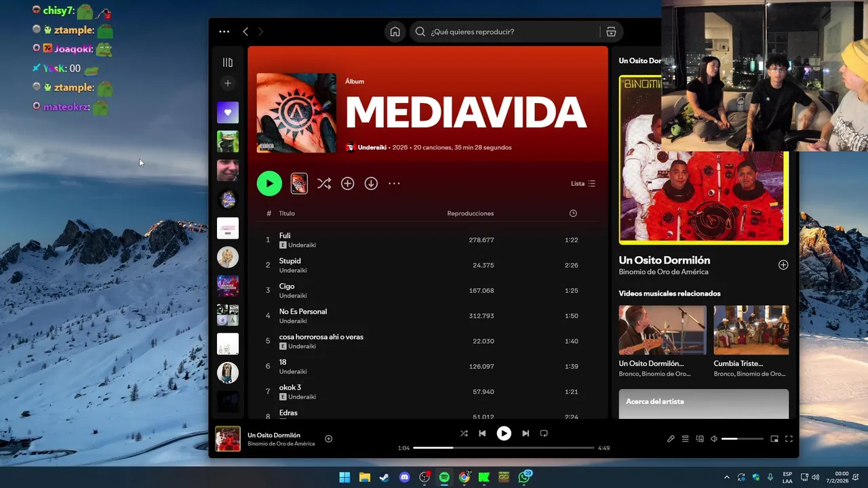Open the lyrics microphone icon
The height and width of the screenshot is (488, 868).
coord(671,439)
